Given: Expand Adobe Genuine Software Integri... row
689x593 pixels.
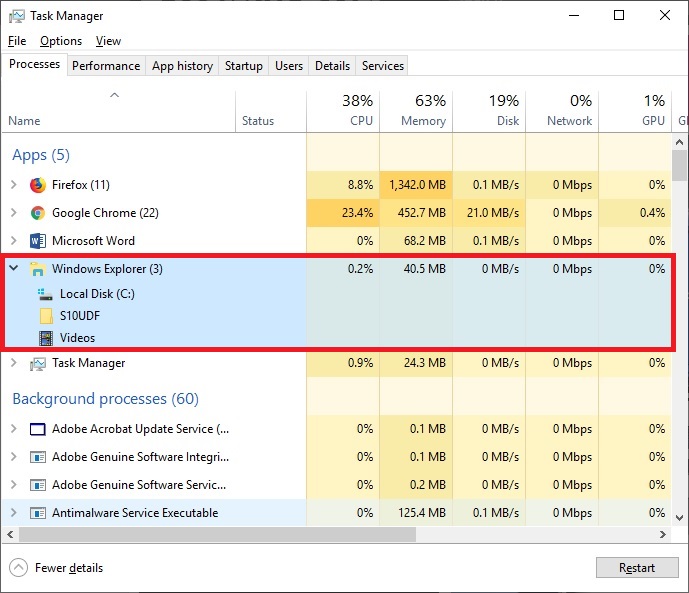Looking at the screenshot, I should click(x=14, y=457).
